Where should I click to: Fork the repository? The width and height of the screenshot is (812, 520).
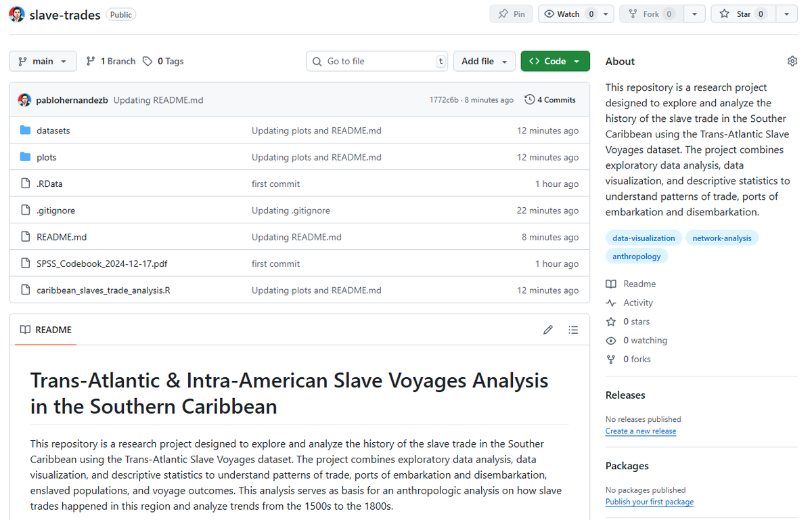(x=651, y=14)
